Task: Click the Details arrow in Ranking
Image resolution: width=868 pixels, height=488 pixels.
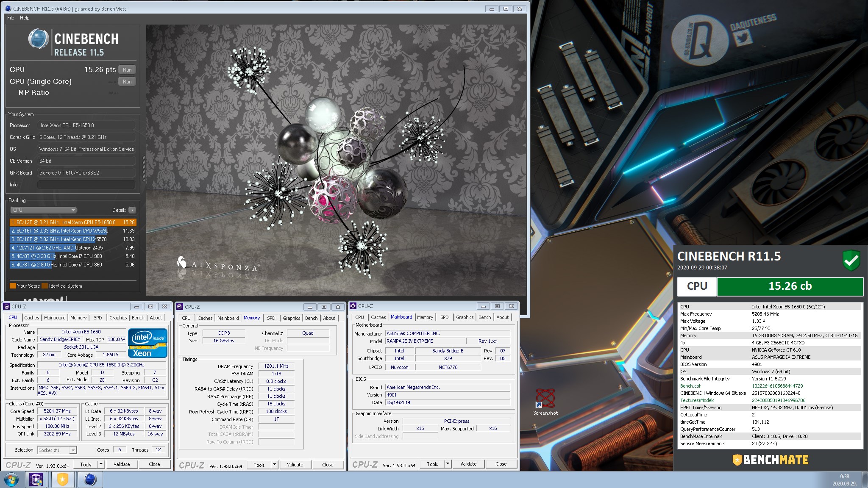Action: (132, 210)
